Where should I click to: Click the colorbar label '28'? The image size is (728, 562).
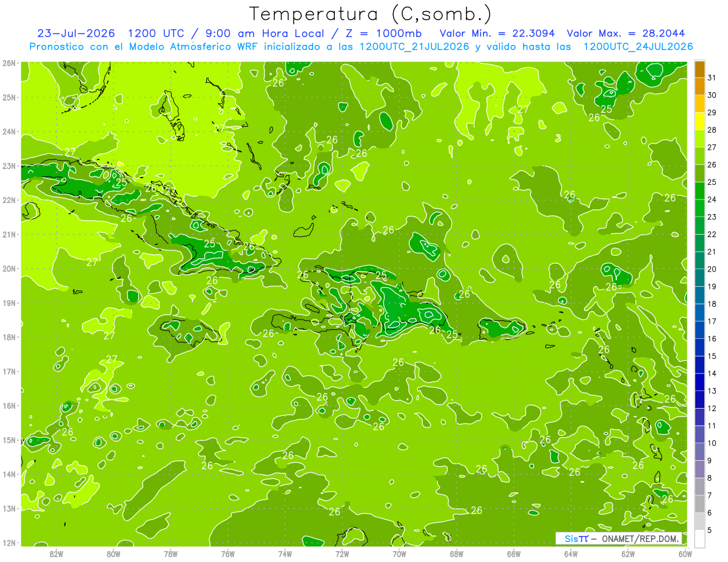pos(712,130)
